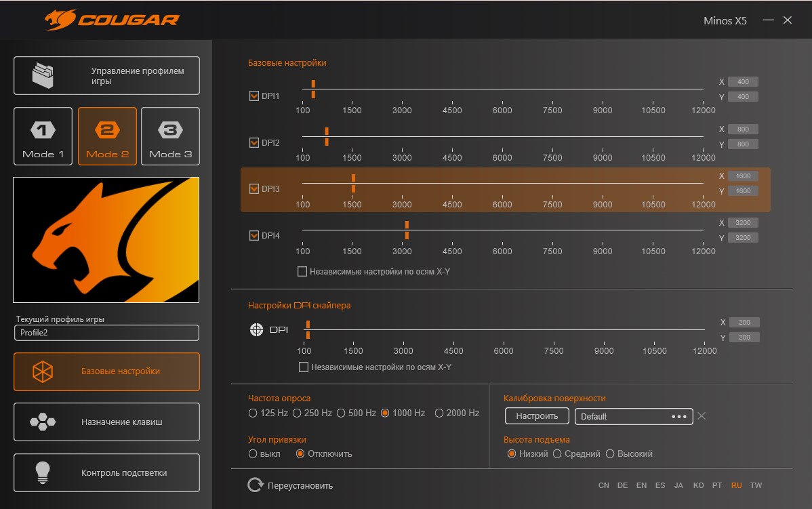Click the DPI2 Y value 800
This screenshot has width=812, height=509.
(743, 144)
